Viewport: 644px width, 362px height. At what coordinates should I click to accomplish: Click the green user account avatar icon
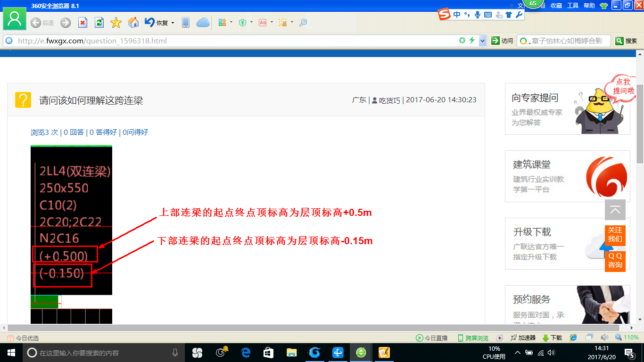[x=15, y=18]
